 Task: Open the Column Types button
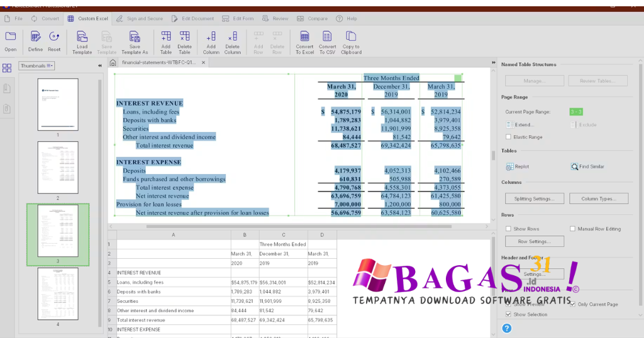[x=599, y=199]
